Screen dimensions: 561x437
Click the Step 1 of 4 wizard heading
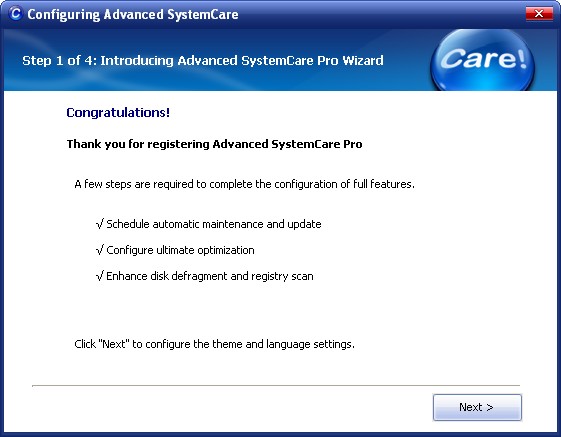pyautogui.click(x=203, y=60)
